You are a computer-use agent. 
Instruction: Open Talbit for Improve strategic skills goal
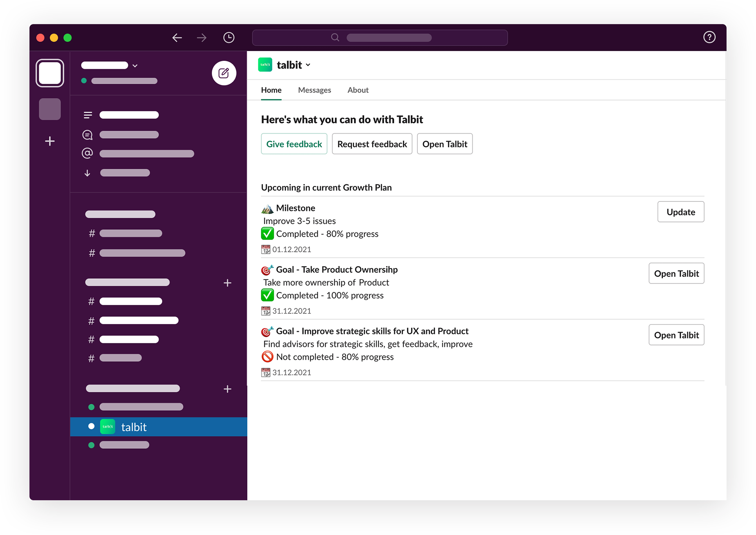(x=676, y=335)
